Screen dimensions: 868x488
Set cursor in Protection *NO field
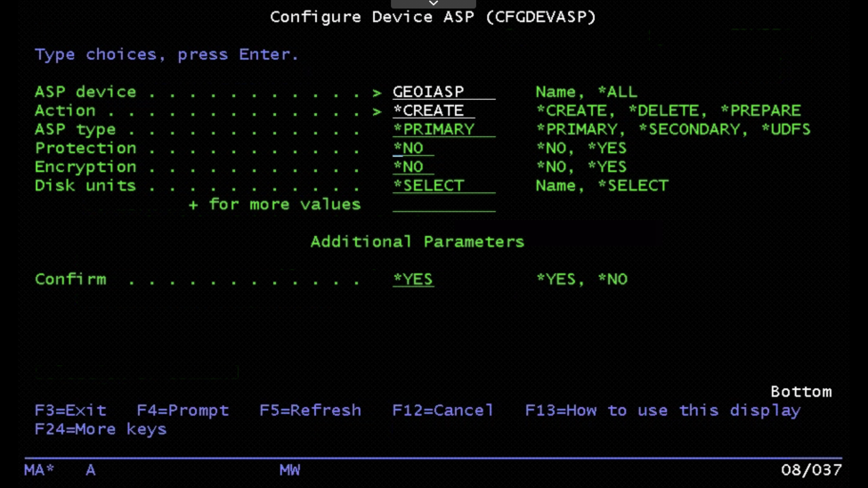[413, 149]
